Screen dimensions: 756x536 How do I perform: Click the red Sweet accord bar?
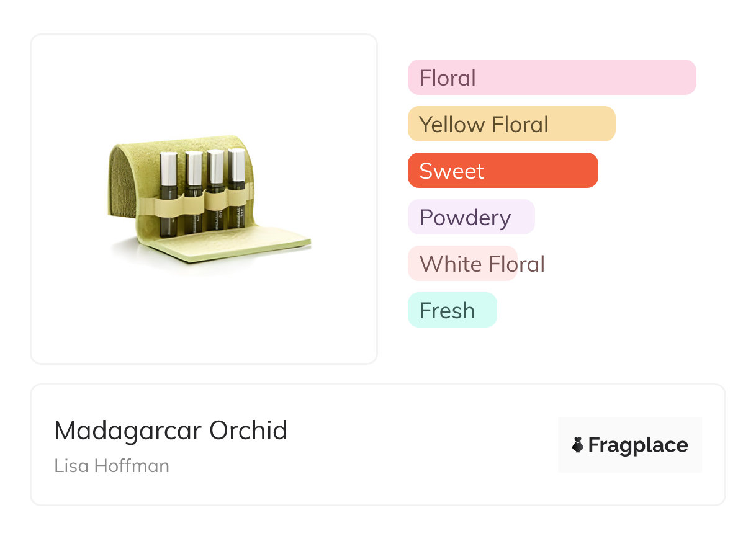point(502,171)
